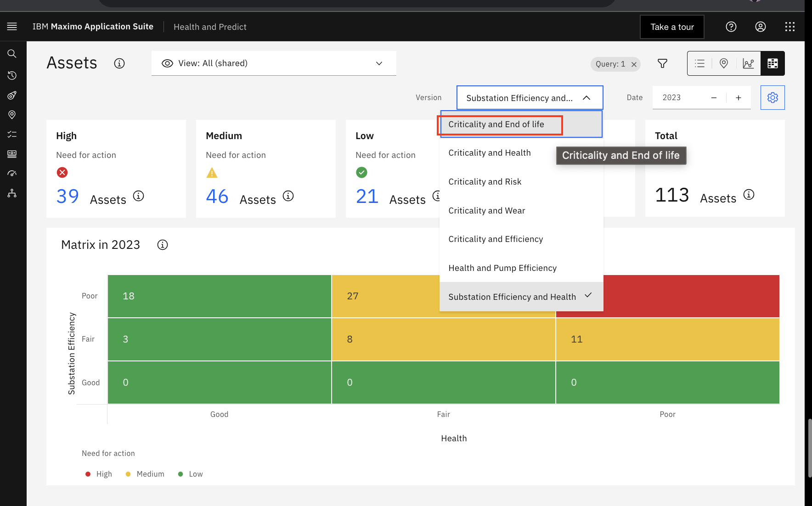This screenshot has height=506, width=812.
Task: Switch to the chart view icon
Action: pos(748,63)
